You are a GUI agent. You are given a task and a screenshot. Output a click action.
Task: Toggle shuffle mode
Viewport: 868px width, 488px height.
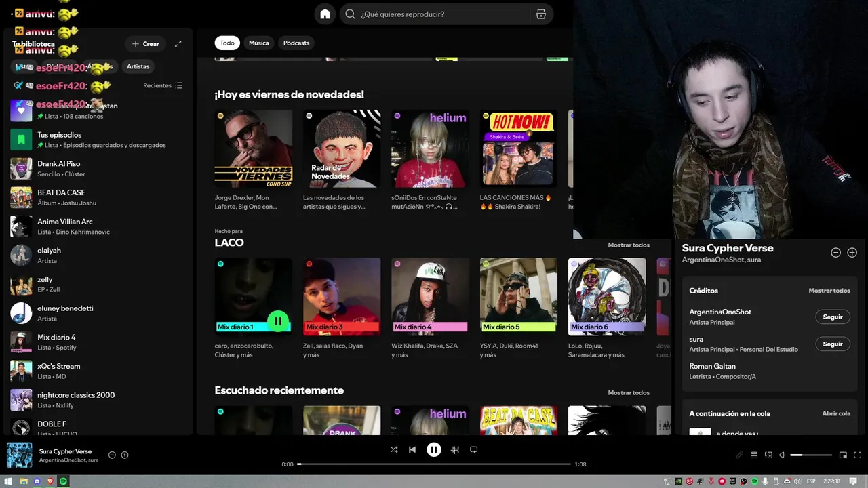click(394, 449)
